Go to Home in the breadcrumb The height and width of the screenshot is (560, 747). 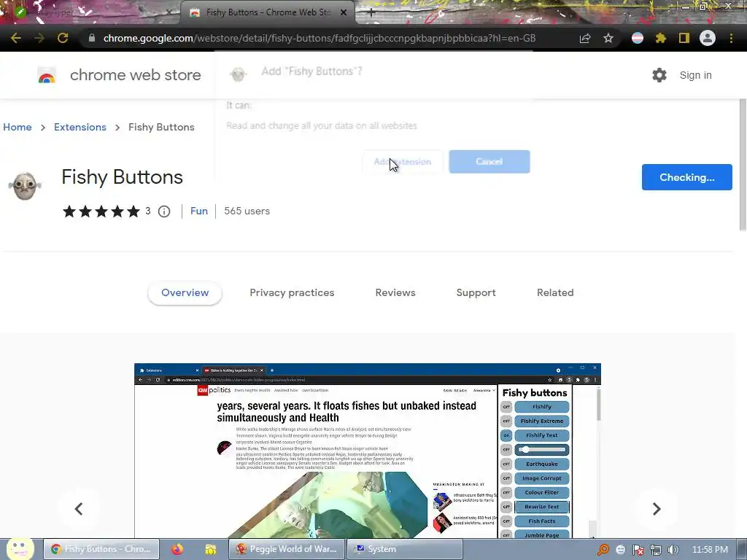point(18,127)
